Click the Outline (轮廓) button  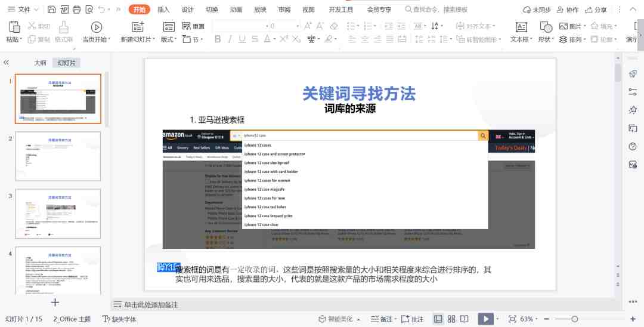(603, 39)
